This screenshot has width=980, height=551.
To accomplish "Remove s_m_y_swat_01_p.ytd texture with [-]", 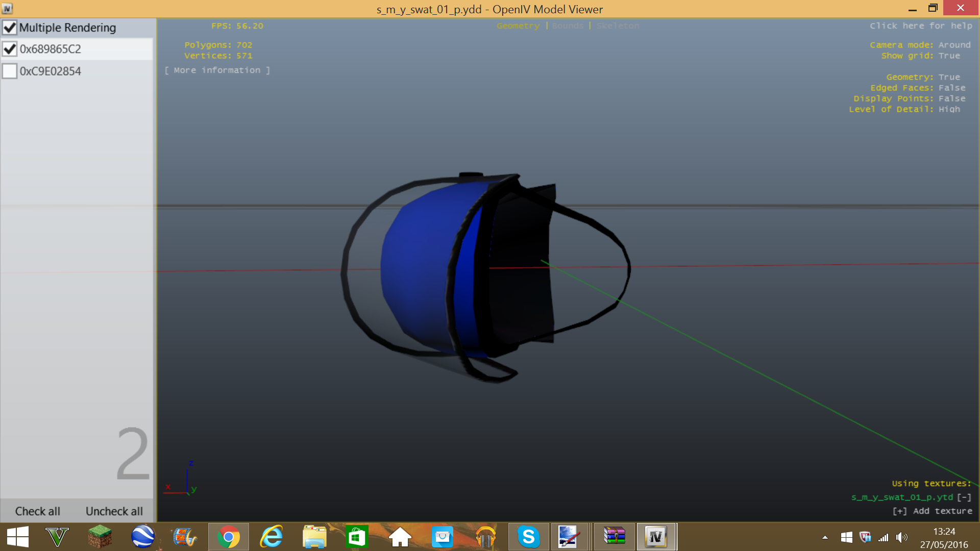I will pos(964,497).
